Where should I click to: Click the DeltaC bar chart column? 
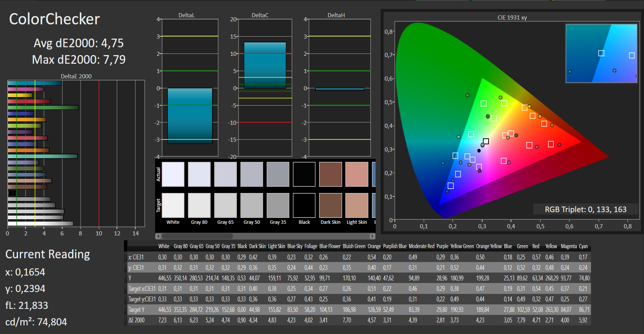tap(265, 65)
